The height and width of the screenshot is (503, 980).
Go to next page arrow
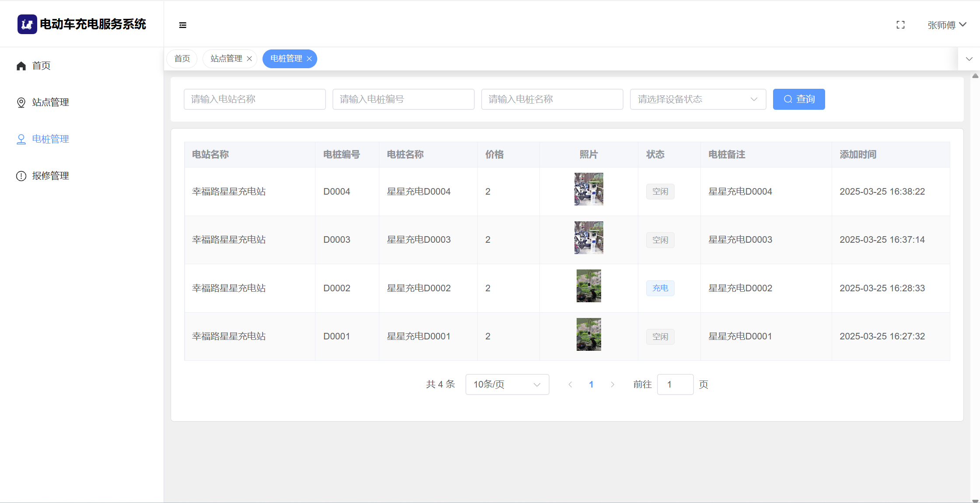pyautogui.click(x=612, y=384)
